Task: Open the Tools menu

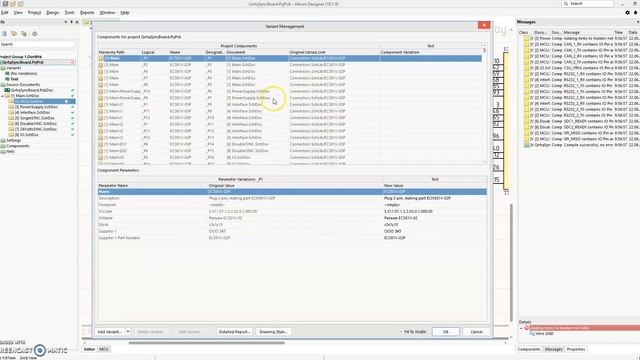Action: [x=69, y=13]
